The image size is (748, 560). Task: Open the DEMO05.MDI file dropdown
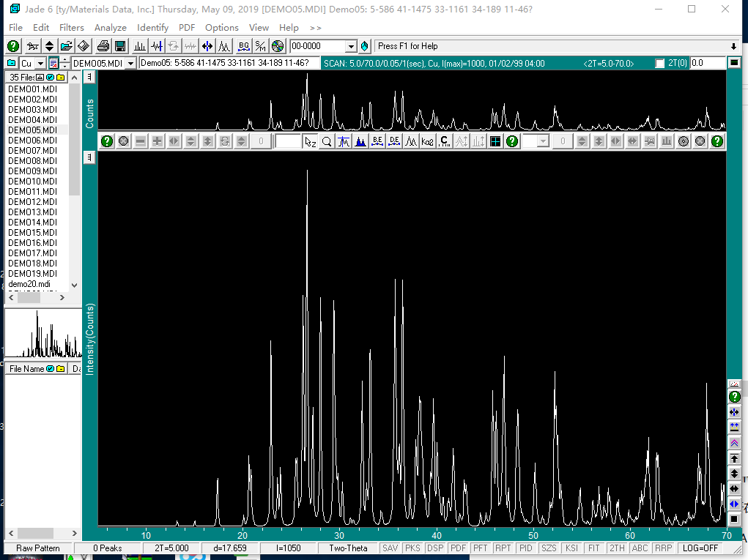click(130, 64)
